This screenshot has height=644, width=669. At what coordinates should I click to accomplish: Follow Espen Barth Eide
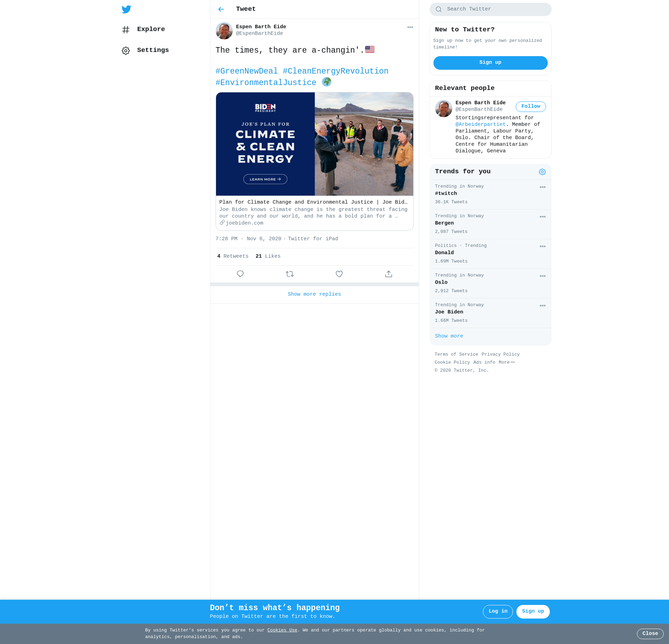pyautogui.click(x=530, y=106)
